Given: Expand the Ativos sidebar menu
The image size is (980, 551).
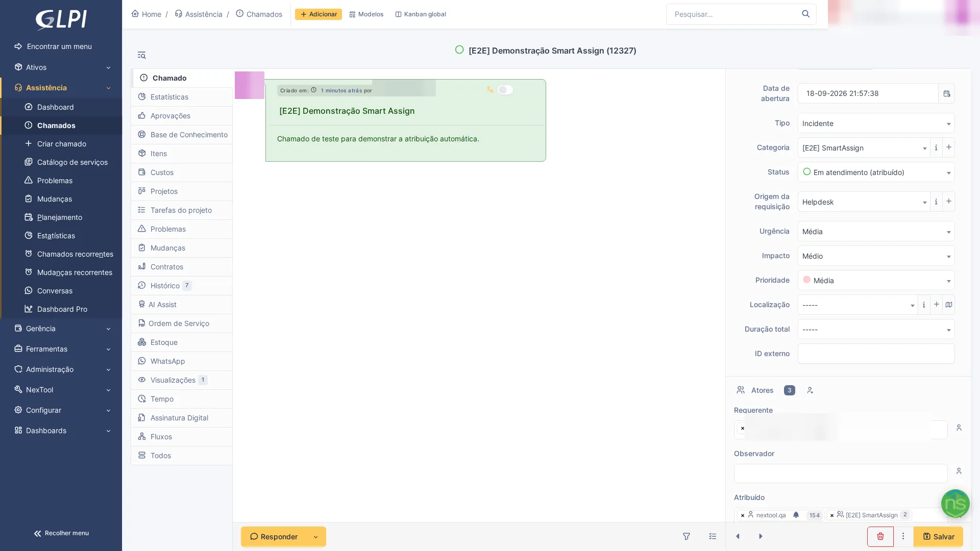Looking at the screenshot, I should click(x=61, y=67).
